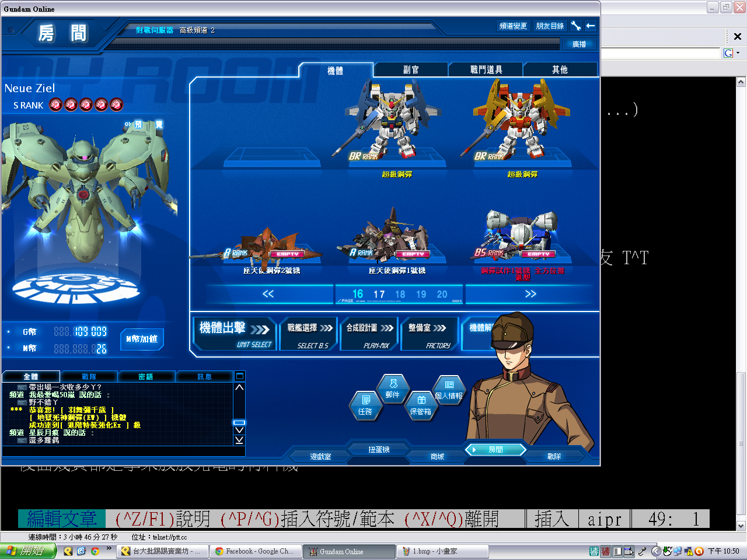The image size is (747, 560).
Task: Open the wrench settings icon
Action: [x=576, y=26]
